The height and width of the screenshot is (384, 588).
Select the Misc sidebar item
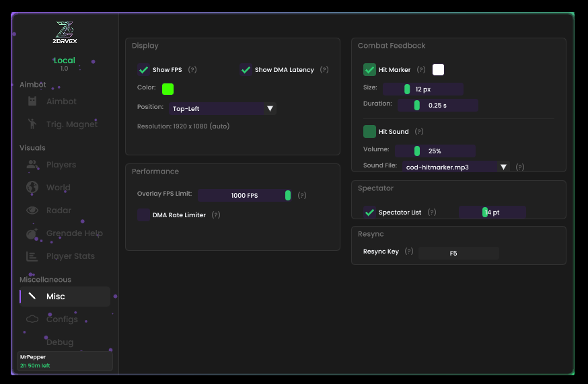(65, 297)
